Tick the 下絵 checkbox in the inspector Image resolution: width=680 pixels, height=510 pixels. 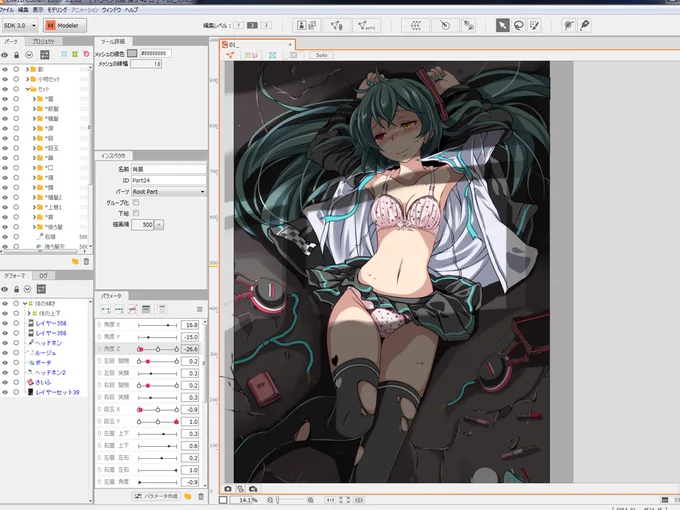point(136,213)
